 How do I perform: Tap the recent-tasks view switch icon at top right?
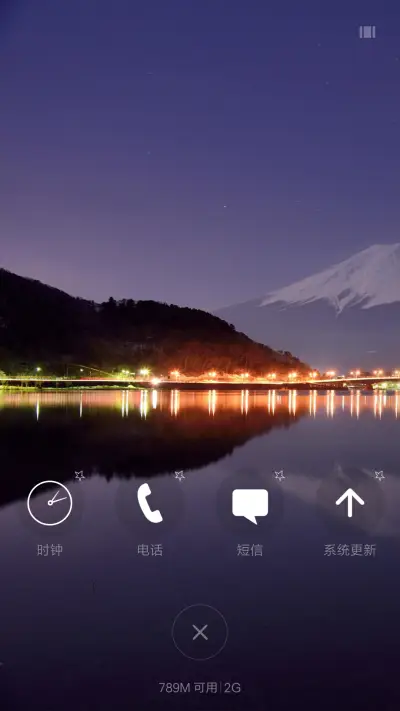pyautogui.click(x=367, y=32)
